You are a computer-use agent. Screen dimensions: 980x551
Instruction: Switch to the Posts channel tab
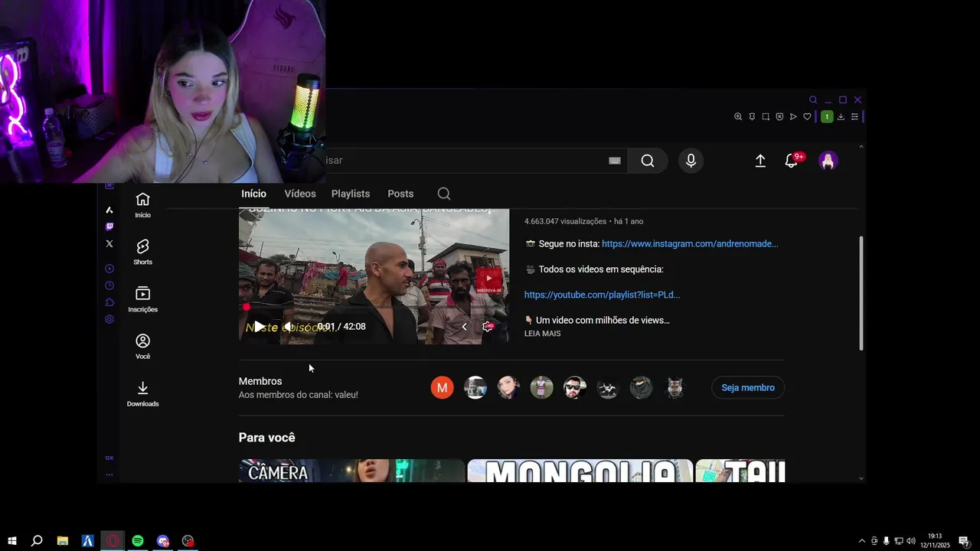tap(400, 194)
